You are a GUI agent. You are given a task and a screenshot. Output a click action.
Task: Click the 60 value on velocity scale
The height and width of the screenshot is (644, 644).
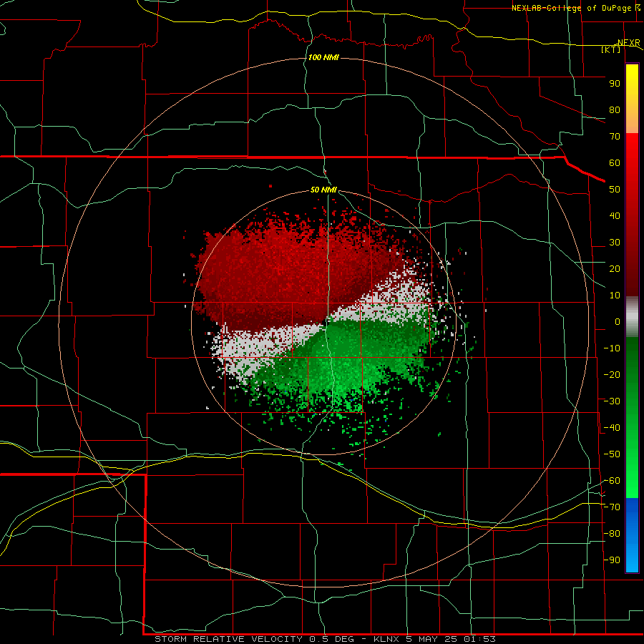(615, 163)
